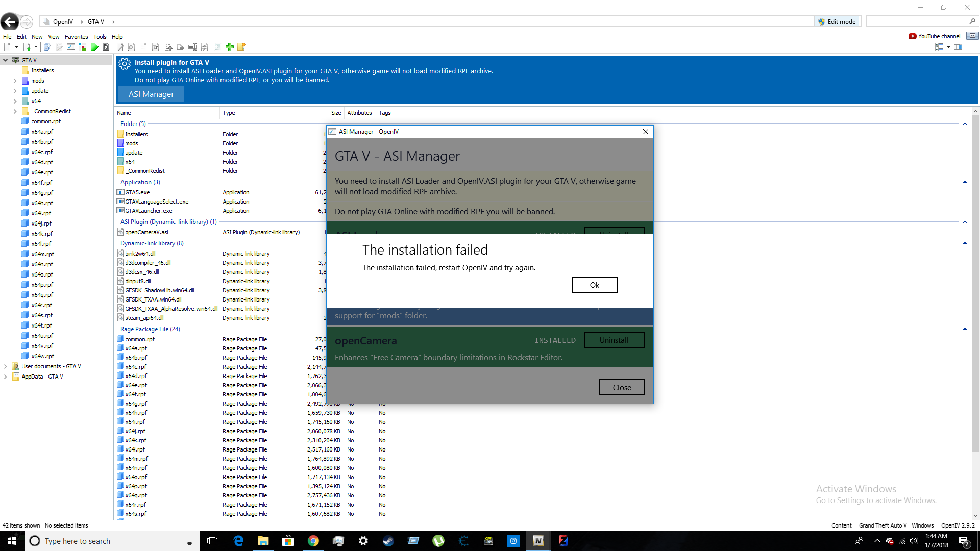The image size is (980, 551).
Task: Open the Tools menu
Action: [x=100, y=37]
